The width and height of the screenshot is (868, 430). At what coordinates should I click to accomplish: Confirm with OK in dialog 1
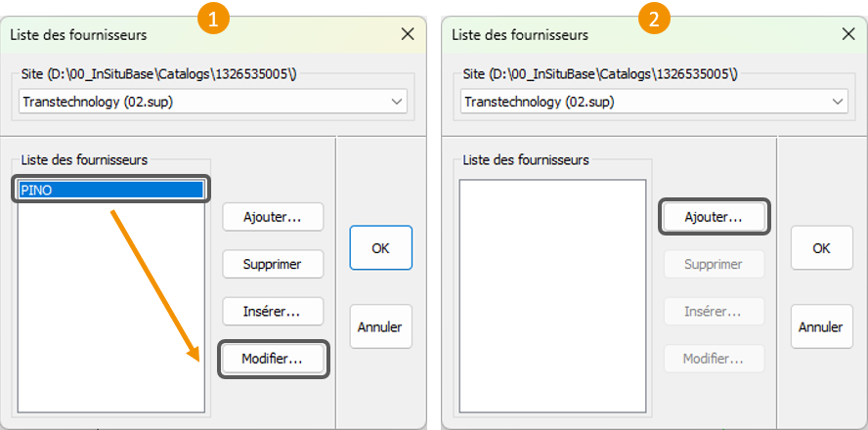pyautogui.click(x=380, y=248)
